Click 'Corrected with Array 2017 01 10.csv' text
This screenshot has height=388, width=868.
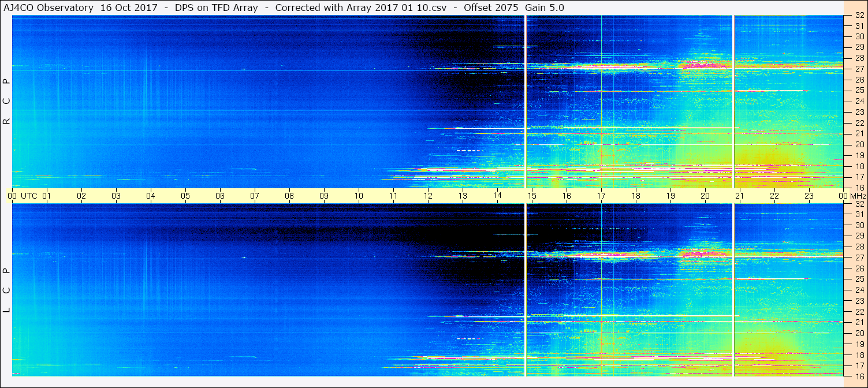(362, 8)
